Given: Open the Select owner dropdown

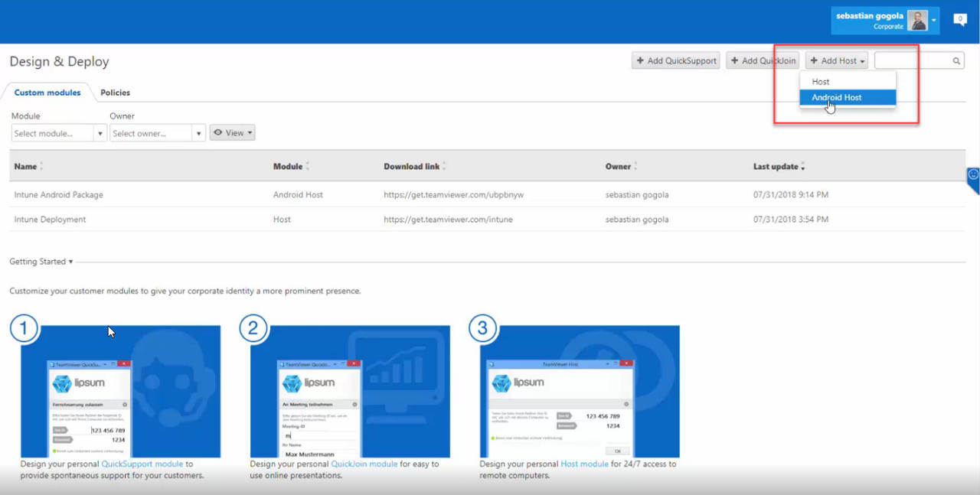Looking at the screenshot, I should [157, 133].
